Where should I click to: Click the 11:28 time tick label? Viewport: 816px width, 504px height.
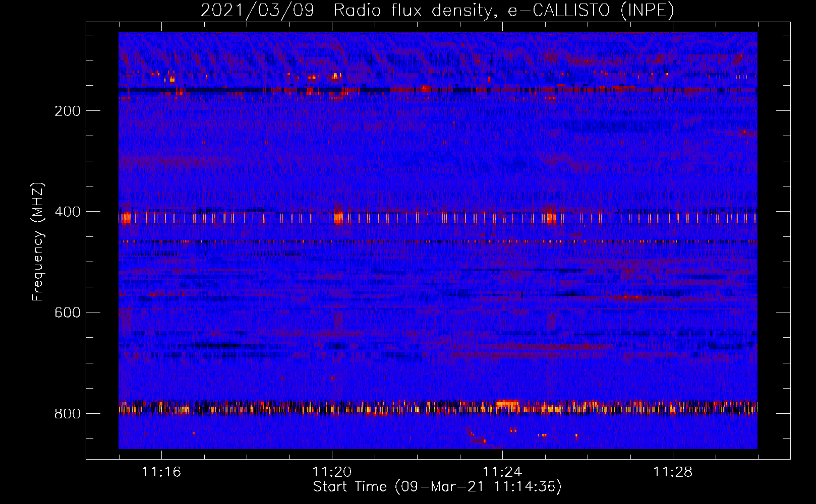(x=673, y=472)
